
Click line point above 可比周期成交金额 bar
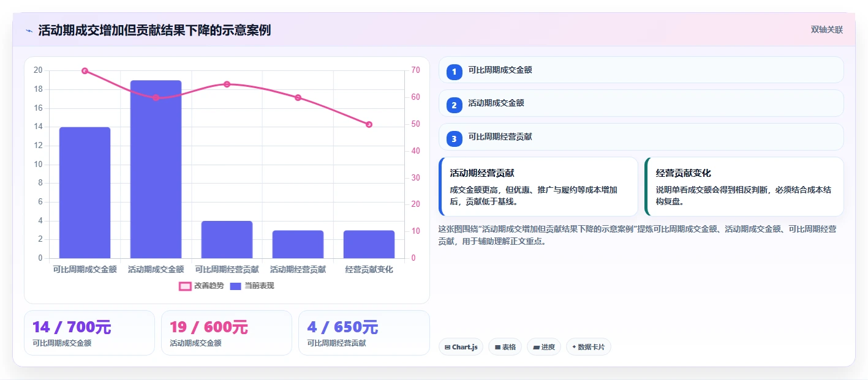tap(85, 71)
